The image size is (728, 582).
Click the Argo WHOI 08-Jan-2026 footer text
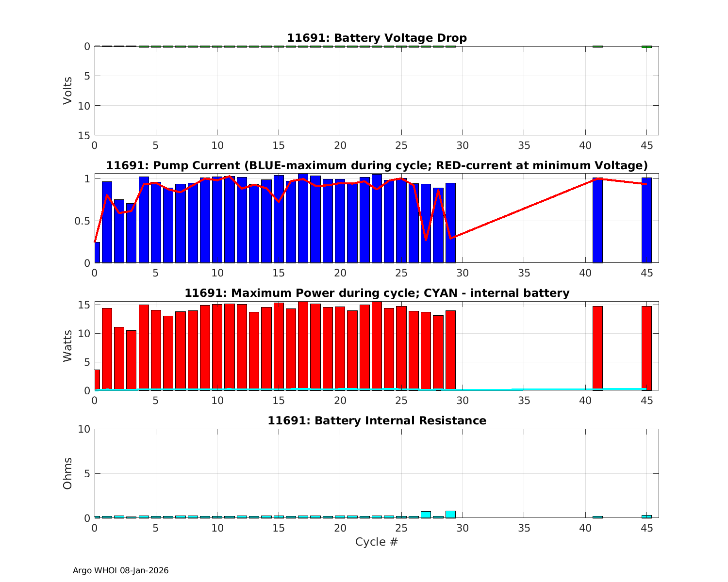(120, 571)
